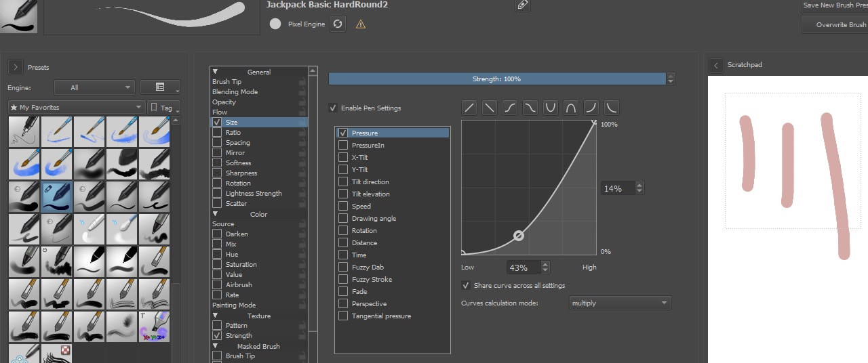
Task: Open the Engine filter dropdown
Action: pos(95,87)
